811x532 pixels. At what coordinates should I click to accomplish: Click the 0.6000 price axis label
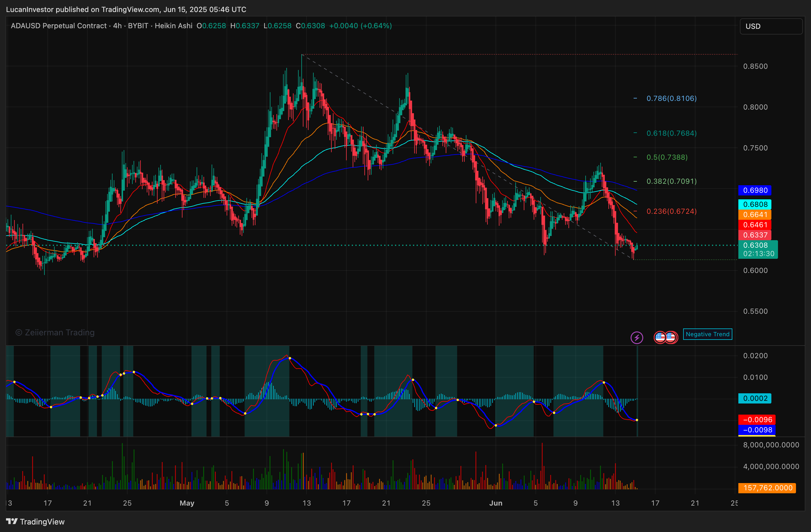coord(755,270)
